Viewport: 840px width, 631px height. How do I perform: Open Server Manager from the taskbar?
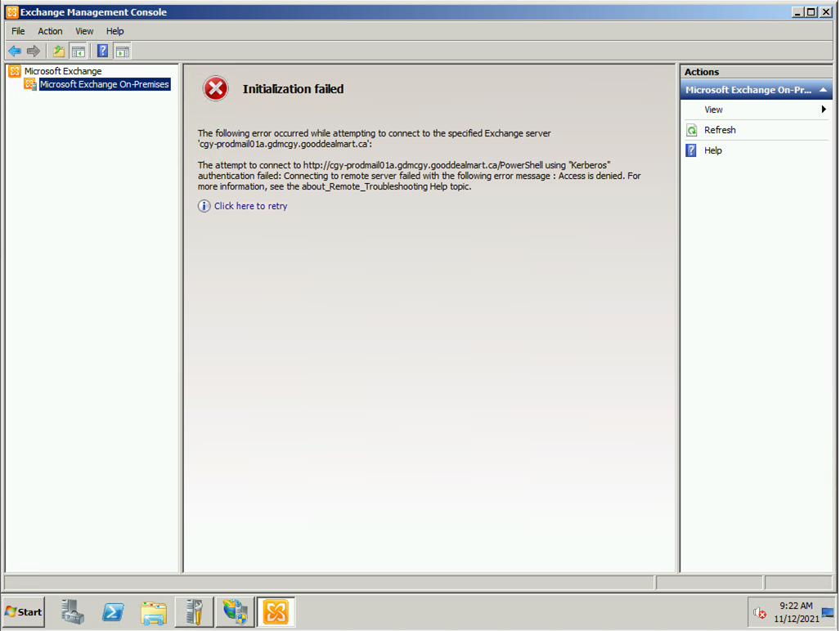72,611
